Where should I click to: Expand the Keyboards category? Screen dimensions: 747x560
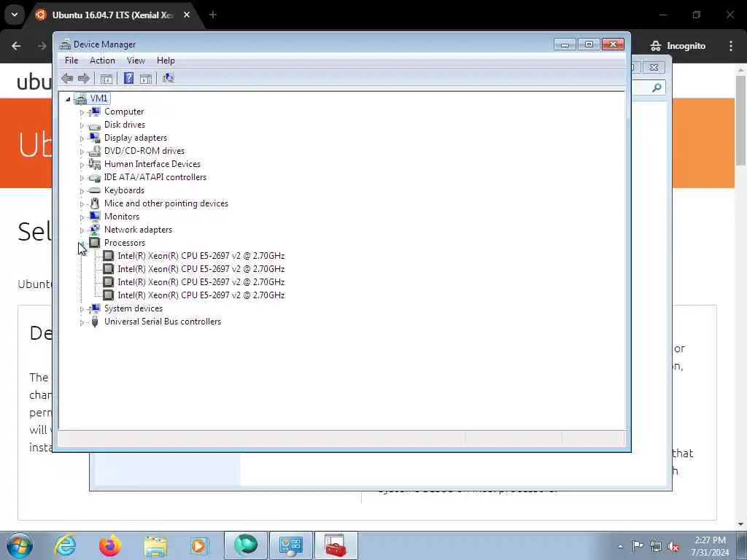tap(82, 191)
